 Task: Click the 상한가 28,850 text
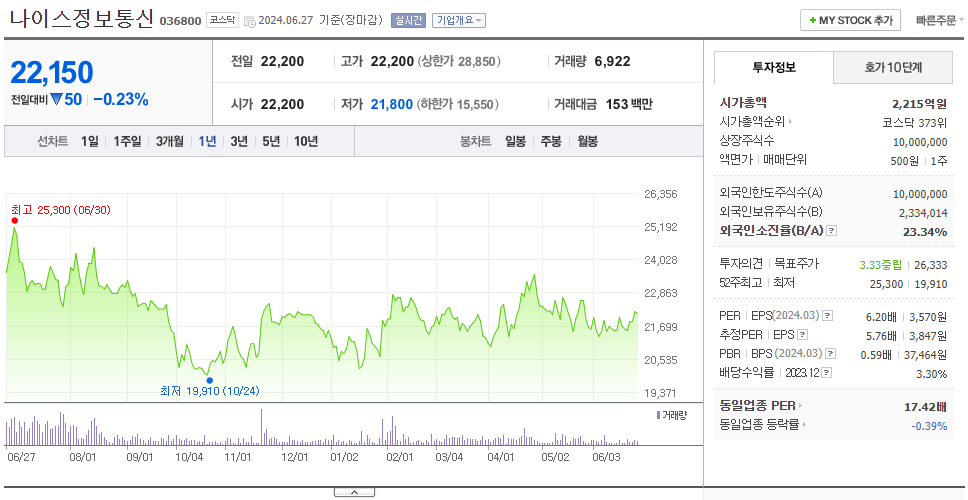tap(459, 62)
